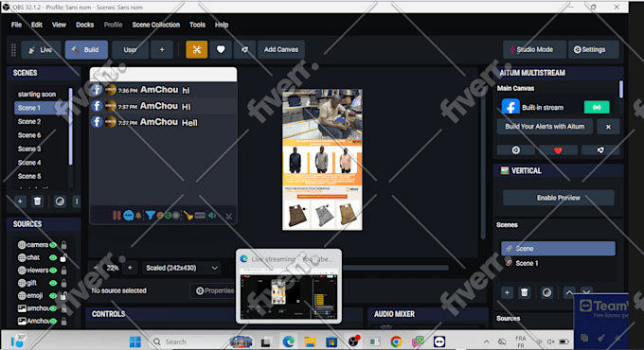Toggle the green Built-in stream button
This screenshot has height=350, width=644.
point(597,107)
